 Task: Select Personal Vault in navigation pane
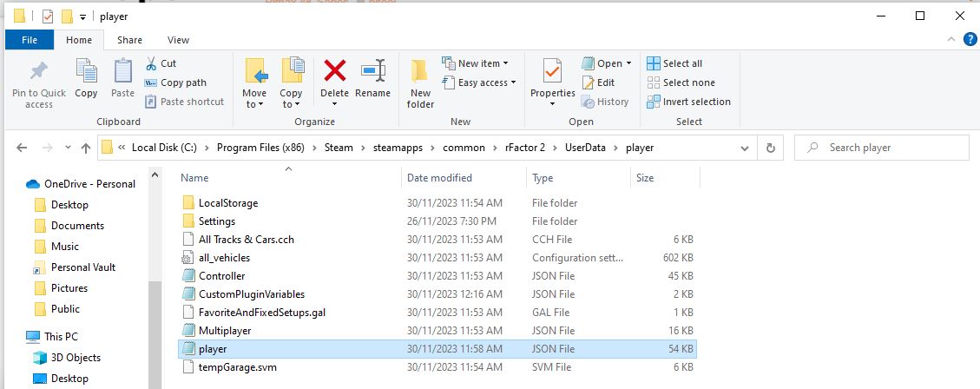[82, 267]
